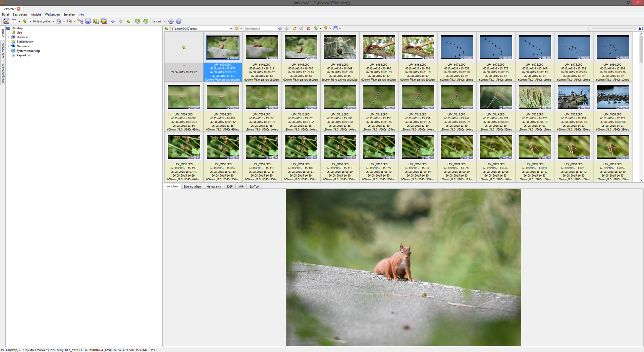
Task: Click the folder tree toggle icon
Action: pos(80,21)
